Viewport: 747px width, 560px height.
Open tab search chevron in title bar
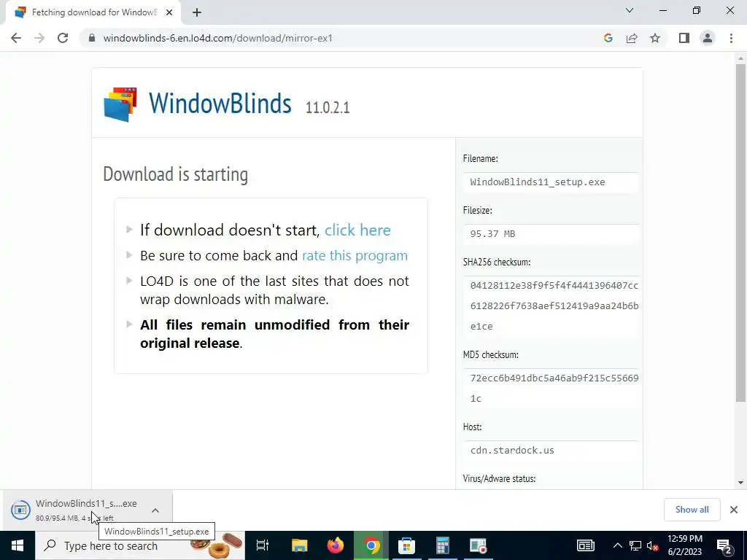(x=630, y=10)
